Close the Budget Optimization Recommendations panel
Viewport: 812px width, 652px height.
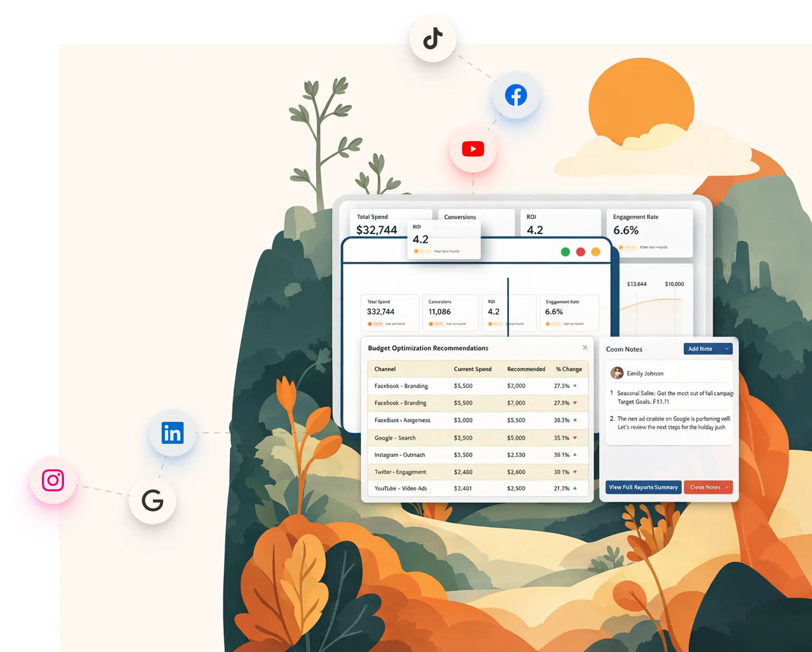pos(585,347)
